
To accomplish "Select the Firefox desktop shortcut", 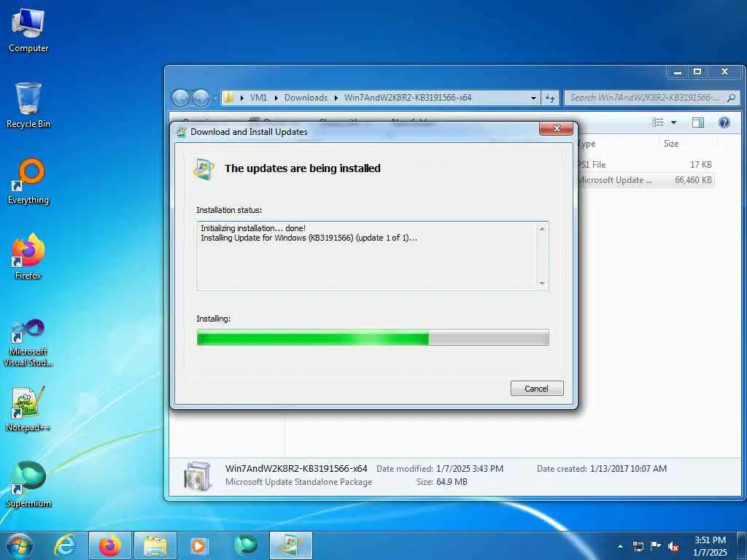I will (28, 257).
